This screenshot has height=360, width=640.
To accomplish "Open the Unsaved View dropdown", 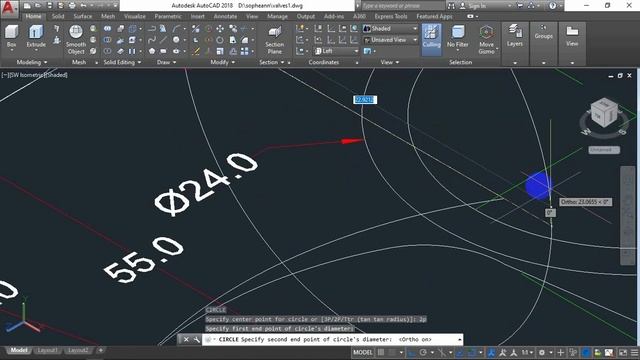I will (391, 40).
